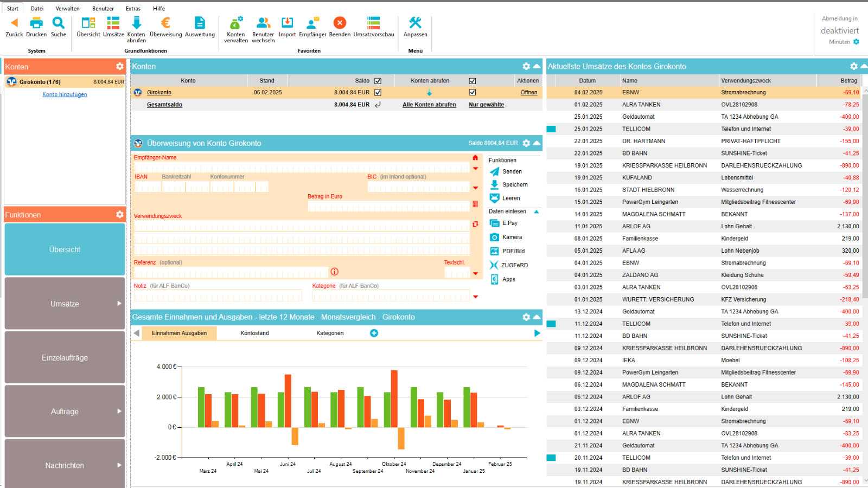Open the Extras menu
This screenshot has width=868, height=488.
click(133, 9)
